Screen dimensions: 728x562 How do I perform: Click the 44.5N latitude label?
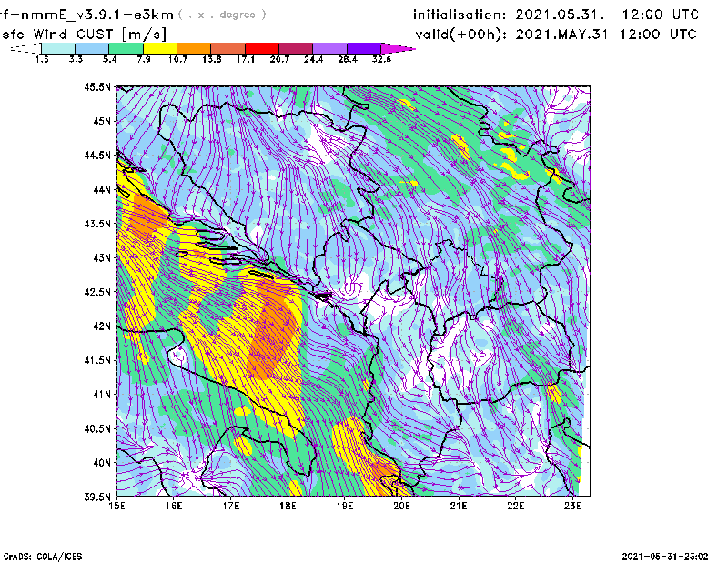[97, 155]
